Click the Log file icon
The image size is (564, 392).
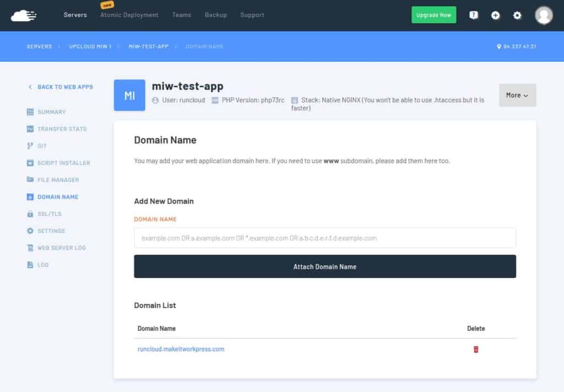pos(30,265)
